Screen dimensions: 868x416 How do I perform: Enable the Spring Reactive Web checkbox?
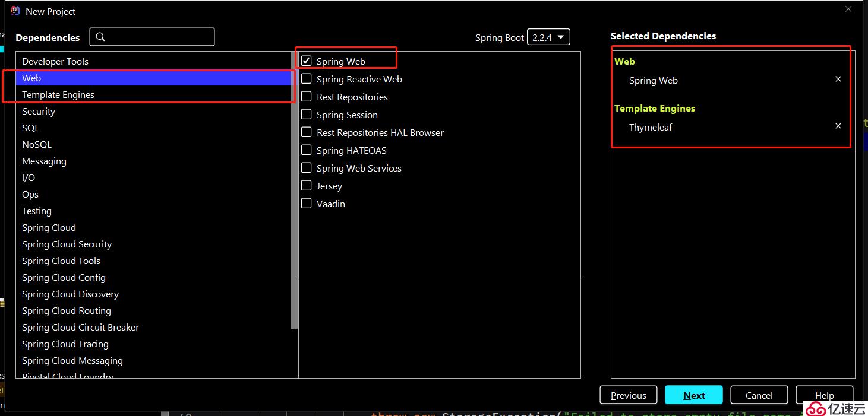point(307,78)
